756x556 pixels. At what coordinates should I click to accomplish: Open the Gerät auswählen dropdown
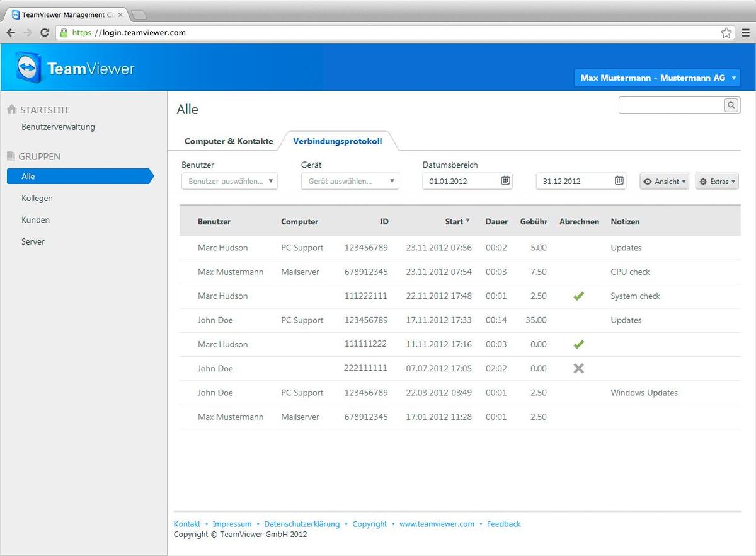[350, 181]
